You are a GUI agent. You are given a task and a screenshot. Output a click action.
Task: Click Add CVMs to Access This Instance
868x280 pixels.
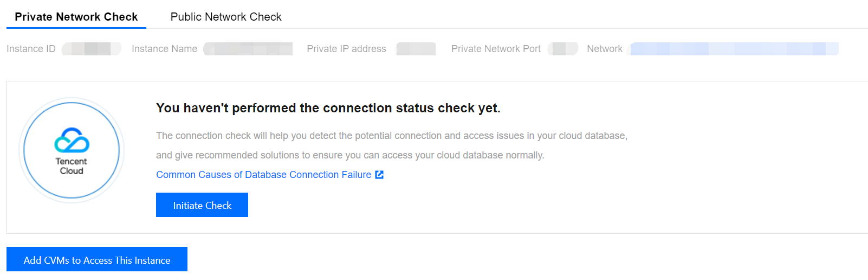point(97,260)
